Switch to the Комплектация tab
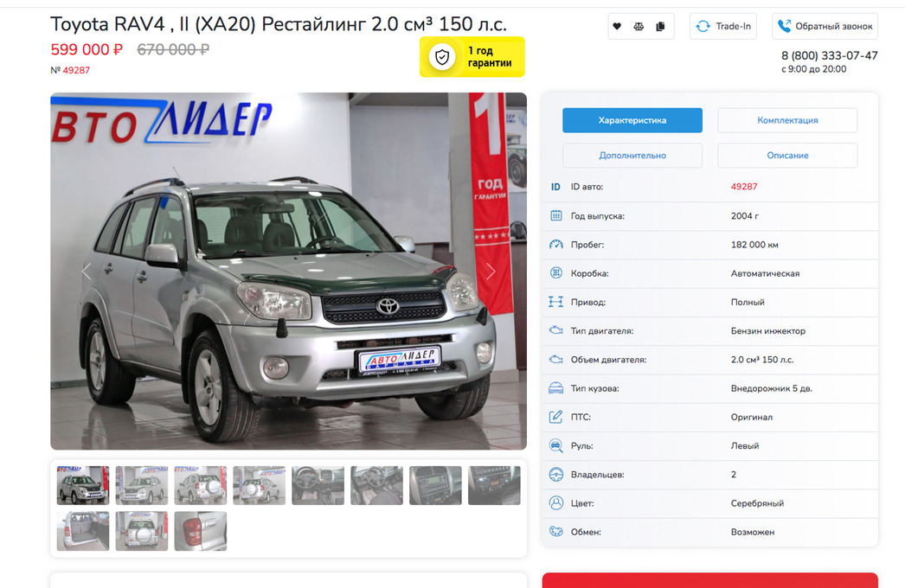 point(787,120)
